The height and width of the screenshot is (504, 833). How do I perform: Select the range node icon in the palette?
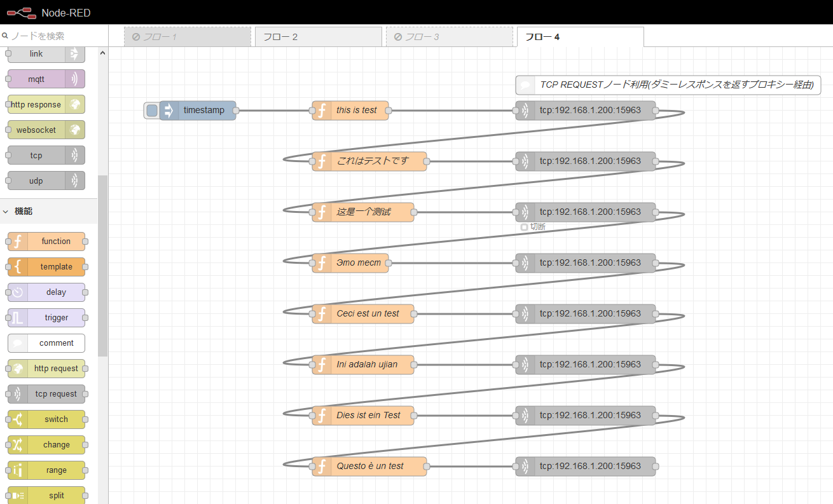tap(18, 470)
